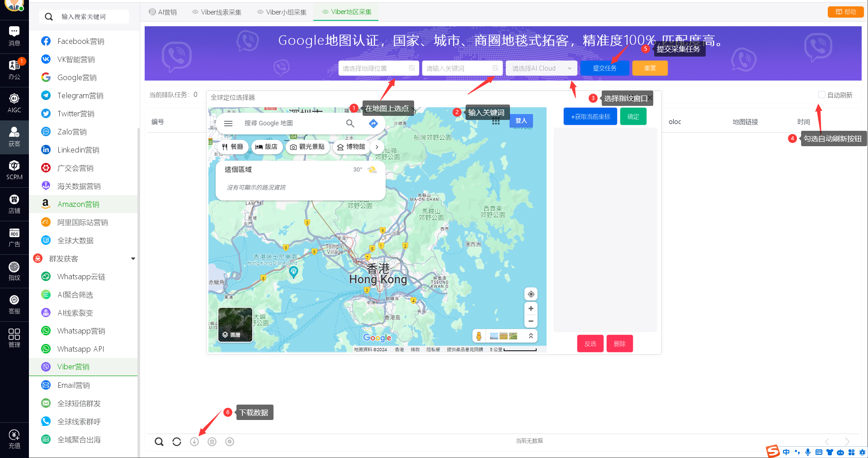Open the 充值 recharge sidebar icon
868x458 pixels.
(x=14, y=439)
